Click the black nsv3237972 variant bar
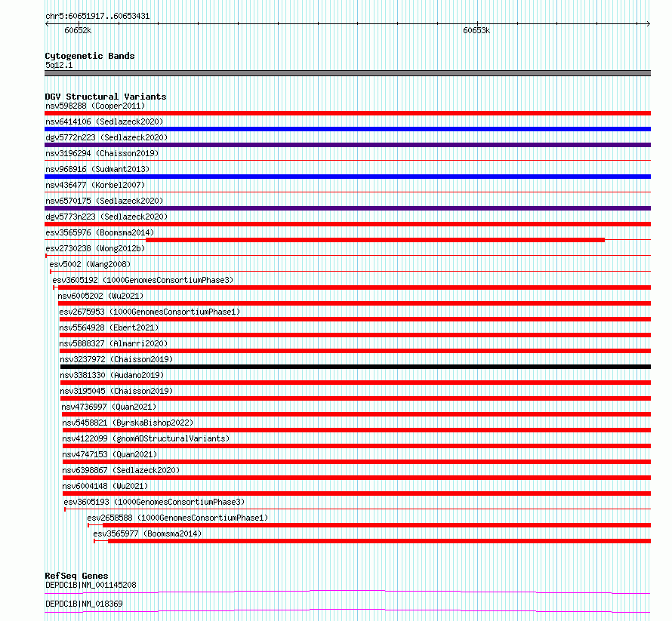 pyautogui.click(x=356, y=367)
